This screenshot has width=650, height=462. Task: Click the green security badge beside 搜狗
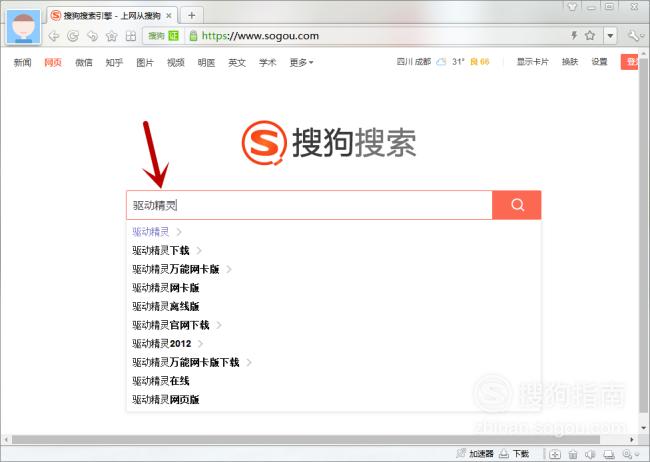[x=173, y=36]
